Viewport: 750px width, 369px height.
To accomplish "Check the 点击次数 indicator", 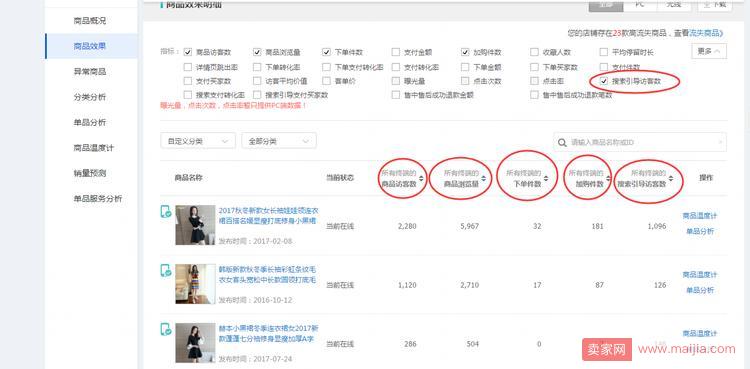I will point(465,81).
